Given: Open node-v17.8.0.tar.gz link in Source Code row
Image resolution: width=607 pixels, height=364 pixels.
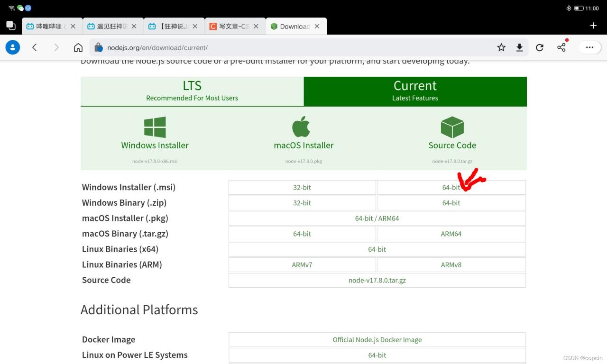Looking at the screenshot, I should [x=377, y=280].
